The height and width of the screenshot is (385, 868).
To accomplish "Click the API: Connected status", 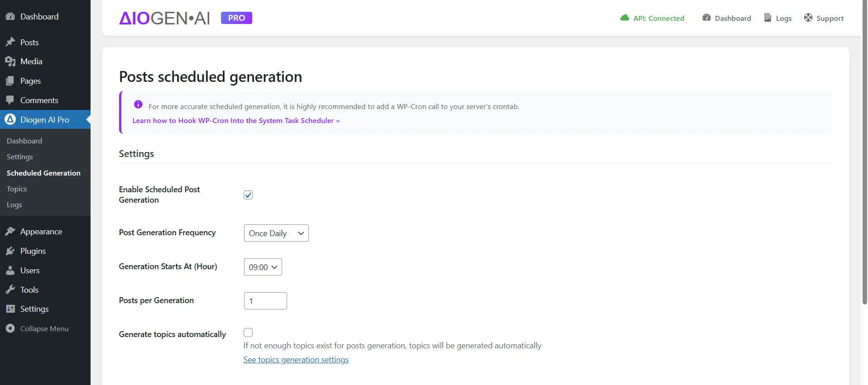I will click(652, 18).
